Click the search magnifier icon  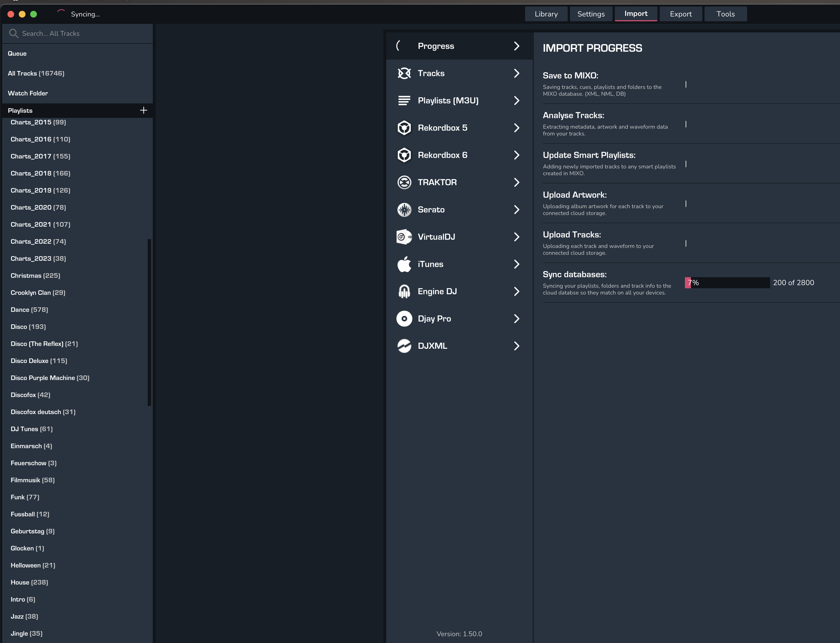pos(13,33)
